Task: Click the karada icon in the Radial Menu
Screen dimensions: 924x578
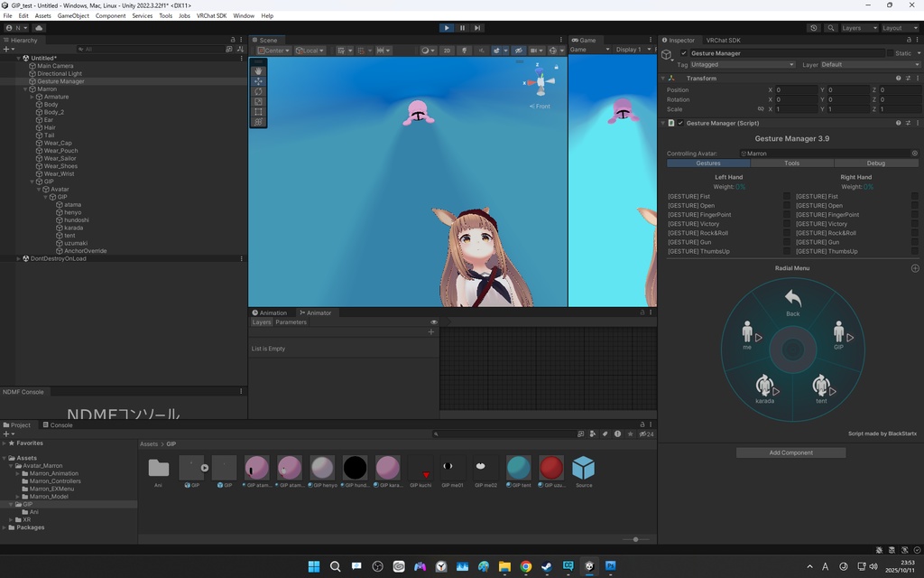Action: tap(764, 384)
